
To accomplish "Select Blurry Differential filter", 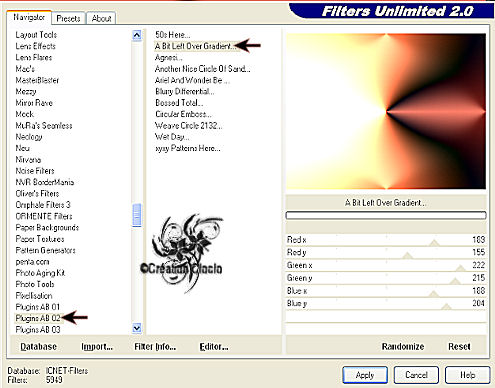I will 185,91.
